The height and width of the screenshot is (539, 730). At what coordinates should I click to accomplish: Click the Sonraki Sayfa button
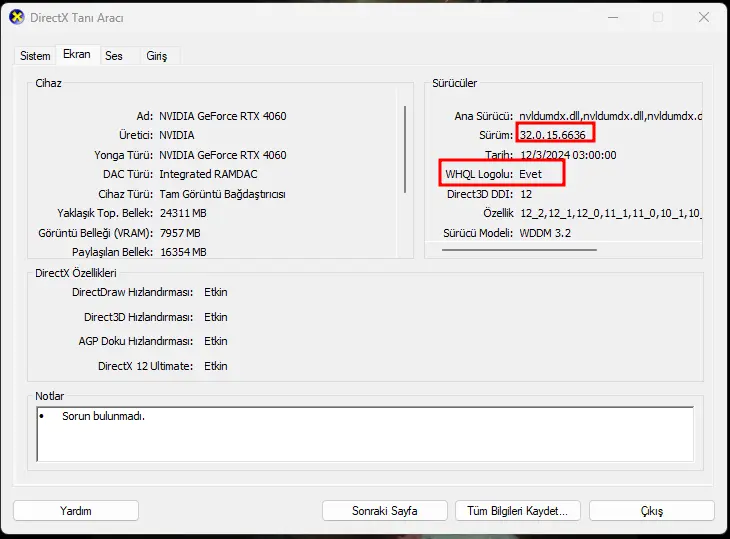coord(385,511)
